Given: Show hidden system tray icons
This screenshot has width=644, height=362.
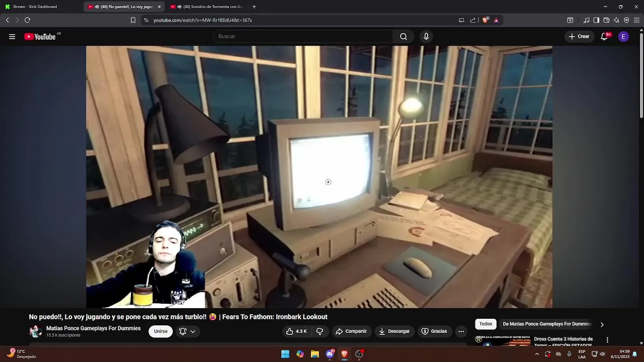Looking at the screenshot, I should (537, 354).
